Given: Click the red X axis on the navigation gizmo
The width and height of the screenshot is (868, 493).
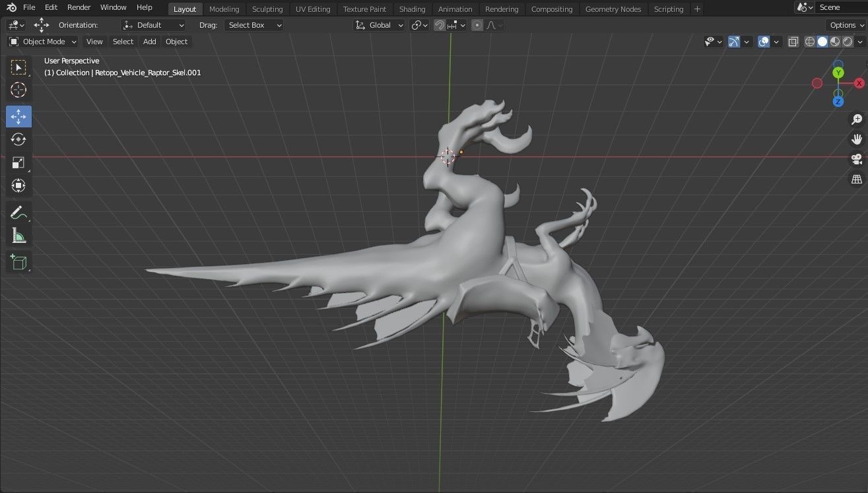Looking at the screenshot, I should coord(859,83).
